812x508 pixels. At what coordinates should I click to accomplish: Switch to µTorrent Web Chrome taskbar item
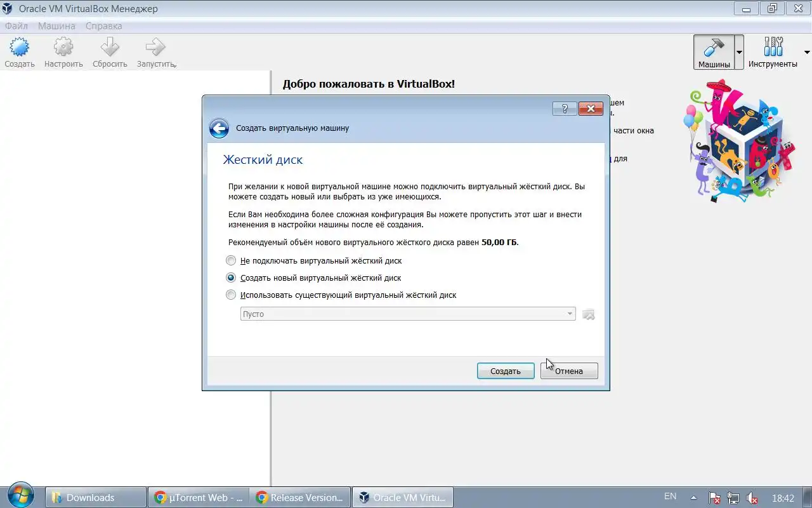pos(198,497)
